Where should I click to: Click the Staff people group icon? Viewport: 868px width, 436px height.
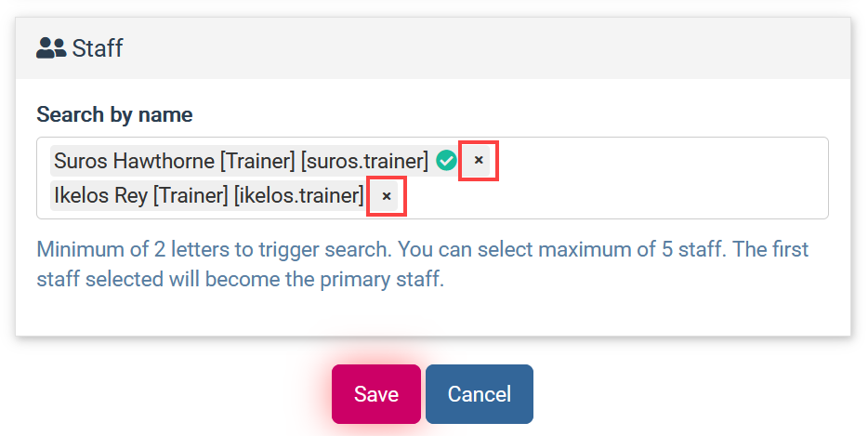pos(51,48)
